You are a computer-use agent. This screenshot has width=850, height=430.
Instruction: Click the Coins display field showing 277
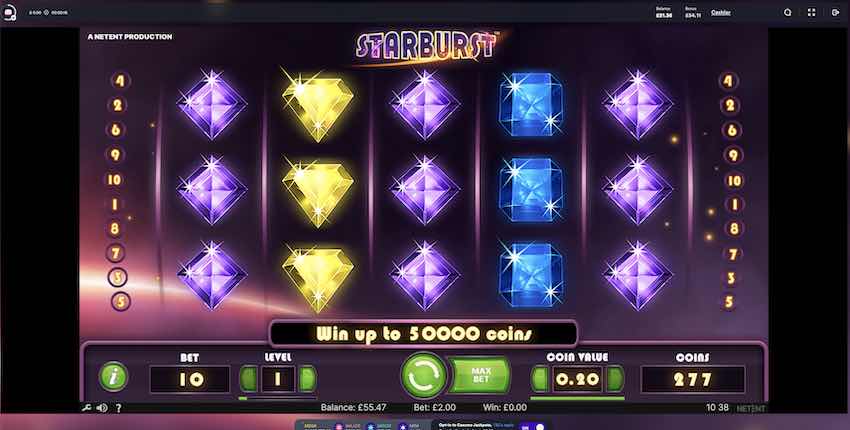pos(693,379)
